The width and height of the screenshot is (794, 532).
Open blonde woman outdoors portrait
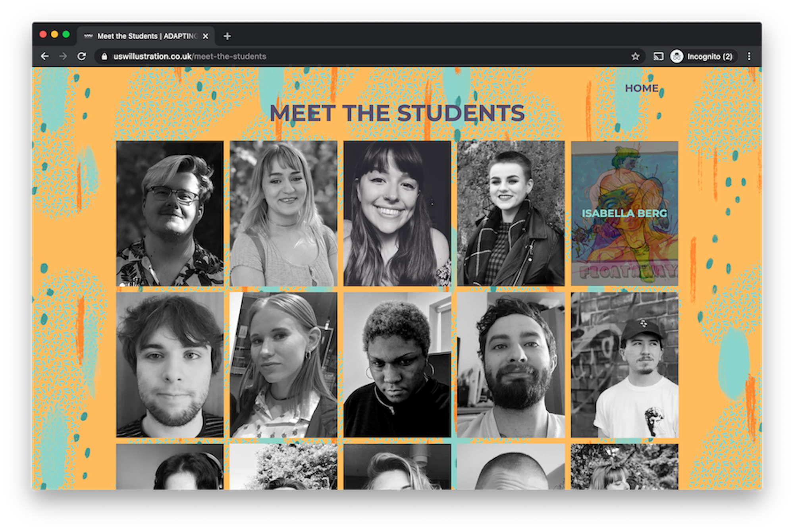(283, 213)
